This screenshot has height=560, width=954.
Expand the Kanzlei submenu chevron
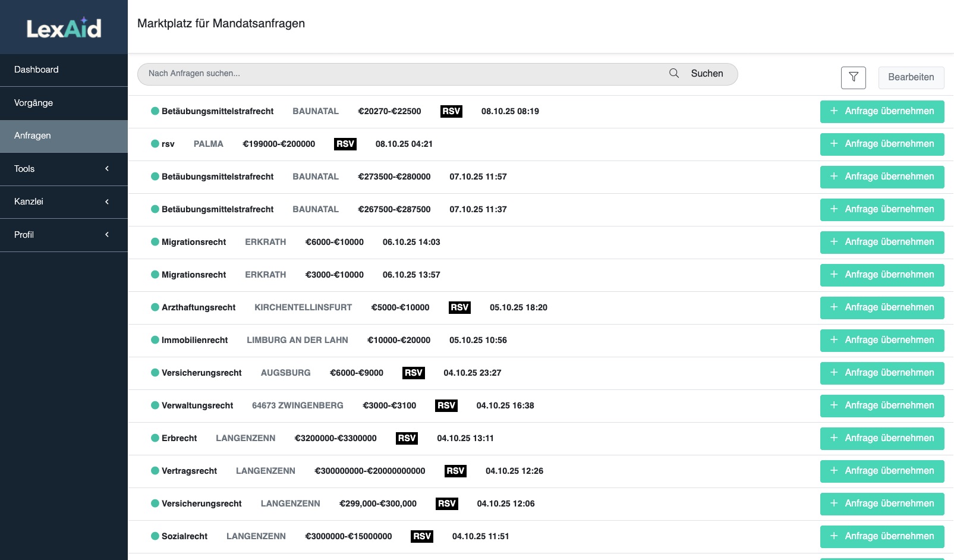[107, 202]
